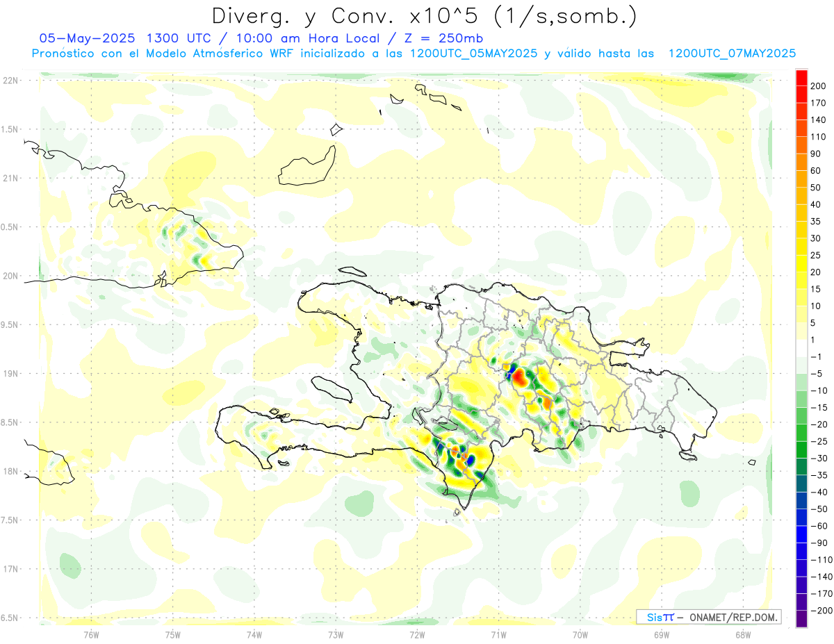
Task: Click the "17N" latitude label
Action: tap(10, 569)
